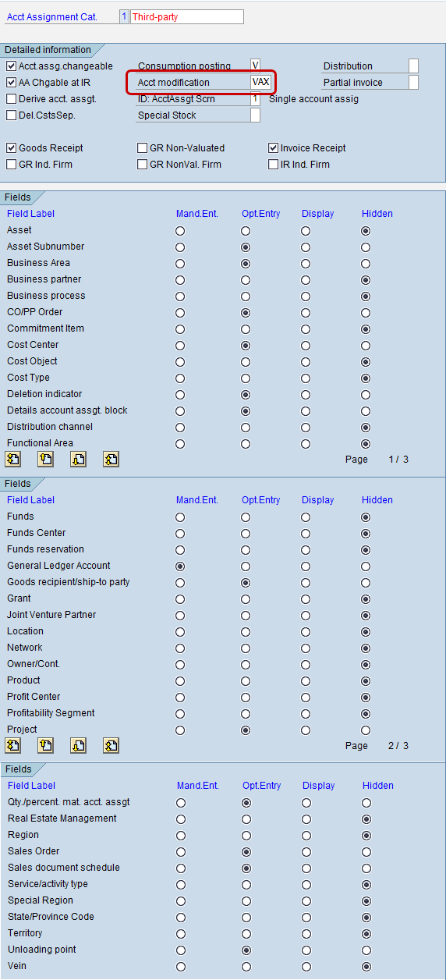Set Cost Center to Mand.Ent. radio
The height and width of the screenshot is (980, 446).
[180, 345]
